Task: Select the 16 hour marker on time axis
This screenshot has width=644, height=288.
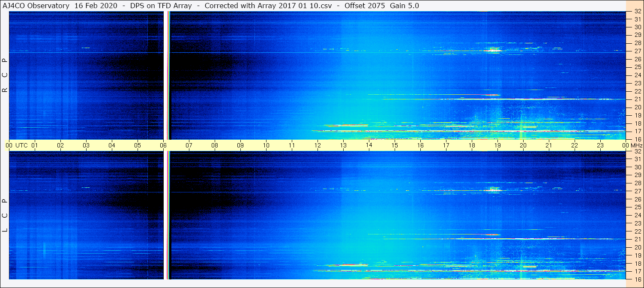Action: 420,145
